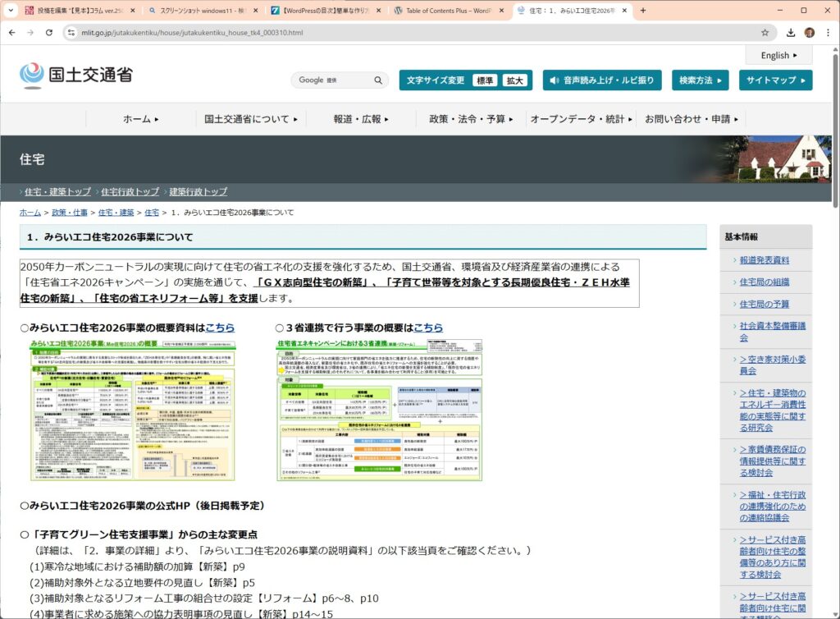Bookmark this page with the star icon
The image size is (840, 619).
(765, 33)
